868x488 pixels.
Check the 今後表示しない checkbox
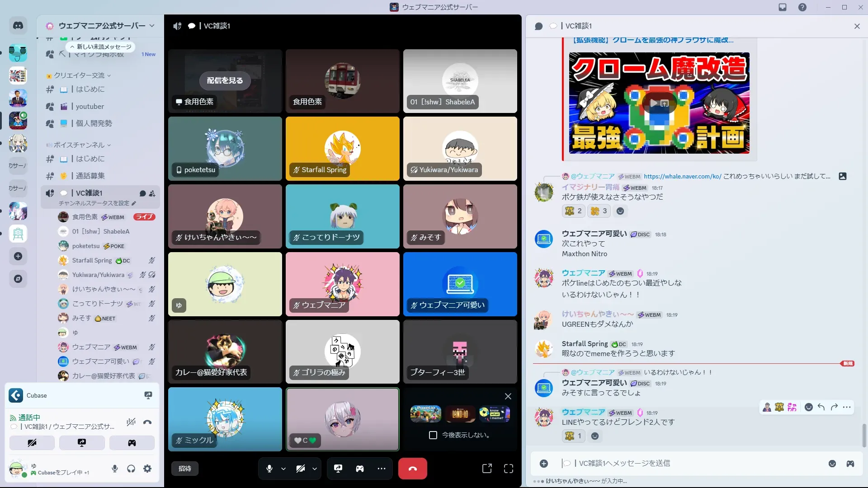[433, 435]
